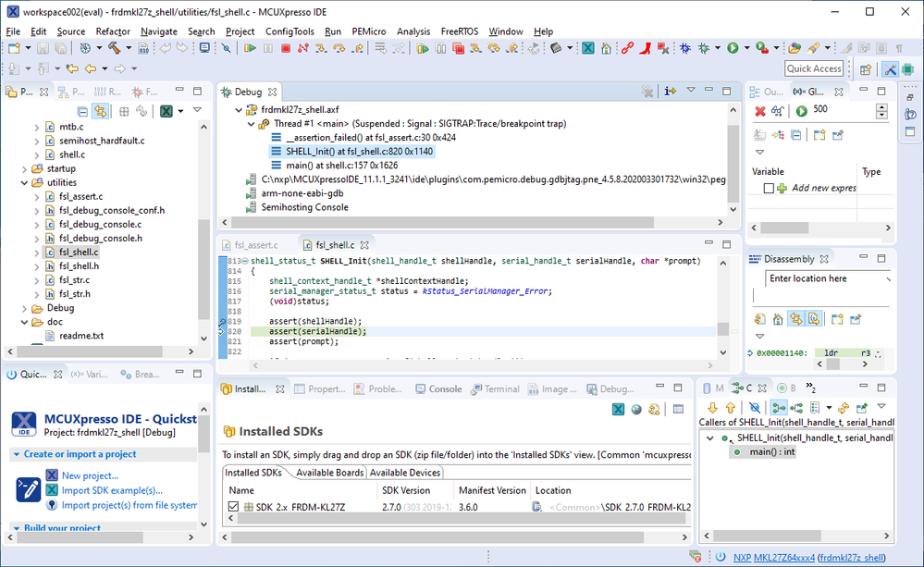Image resolution: width=924 pixels, height=567 pixels.
Task: Click the green Run play icon
Action: (733, 48)
